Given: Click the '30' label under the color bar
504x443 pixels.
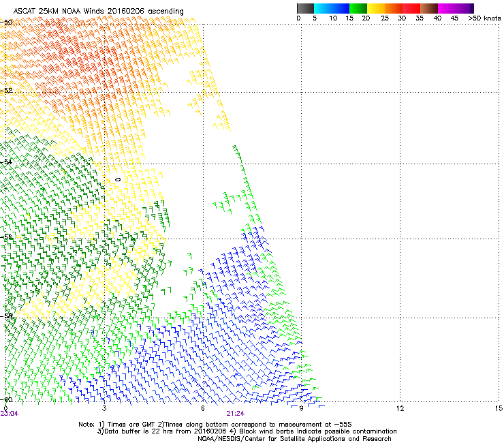Looking at the screenshot, I should coord(402,18).
